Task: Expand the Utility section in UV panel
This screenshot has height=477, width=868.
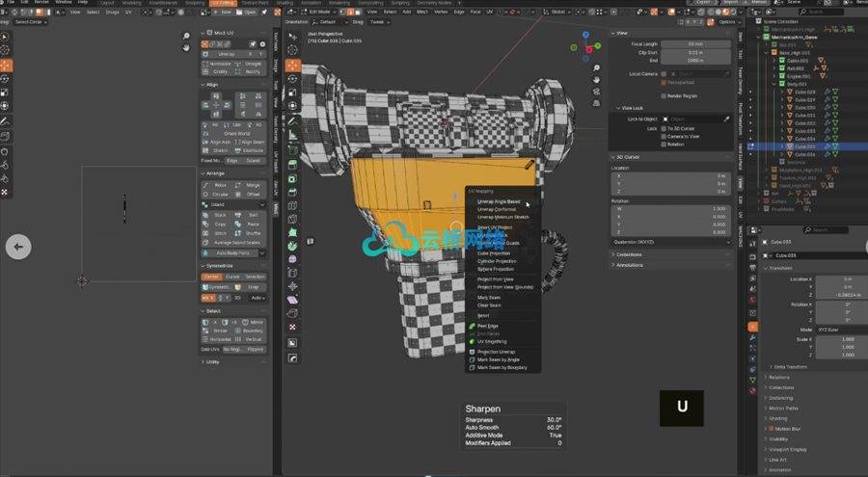Action: point(212,361)
